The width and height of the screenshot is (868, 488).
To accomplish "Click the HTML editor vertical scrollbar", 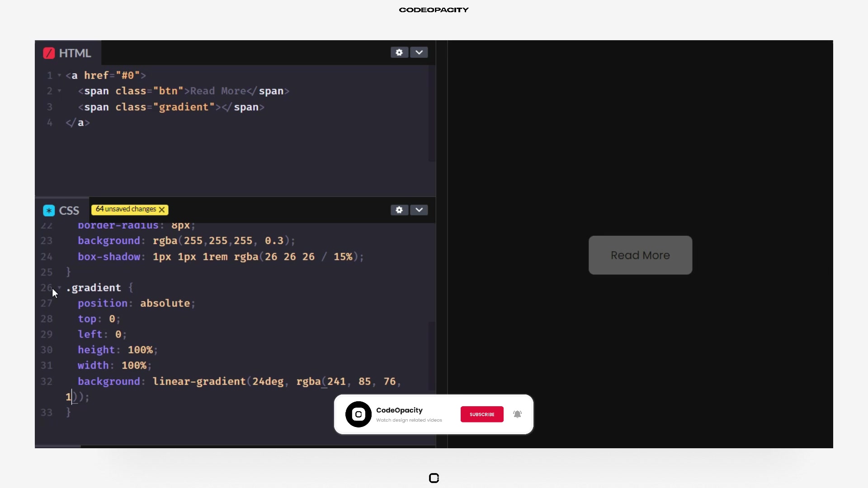I will point(432,113).
